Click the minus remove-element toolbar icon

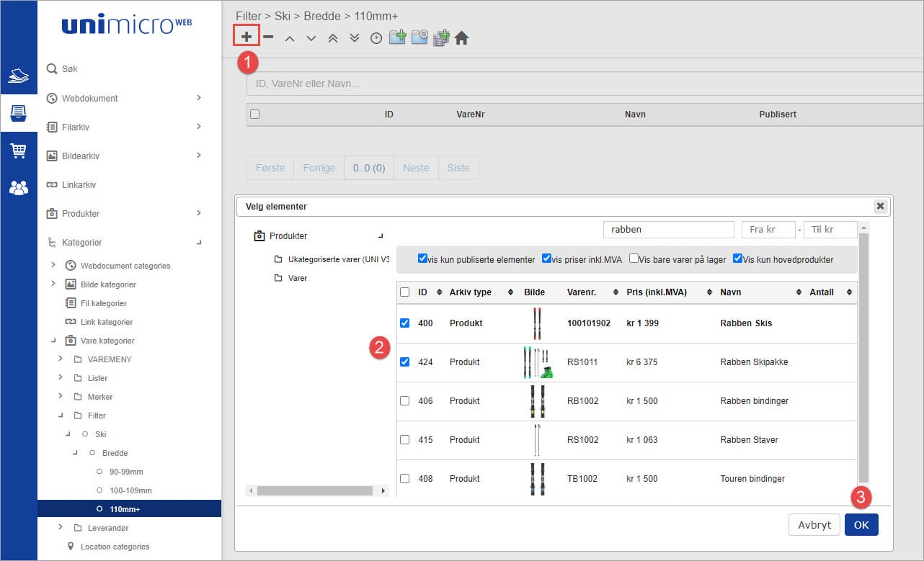268,37
